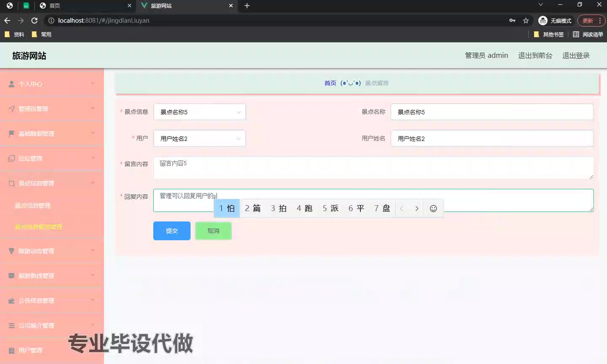Expand the 旅游路线管理 menu chevron
607x364 pixels.
point(93,276)
